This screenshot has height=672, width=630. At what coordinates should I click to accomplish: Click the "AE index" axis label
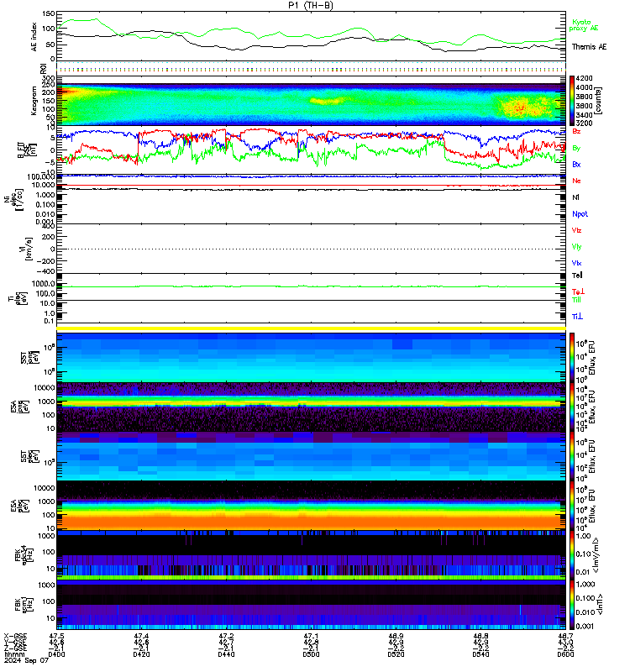[x=34, y=37]
